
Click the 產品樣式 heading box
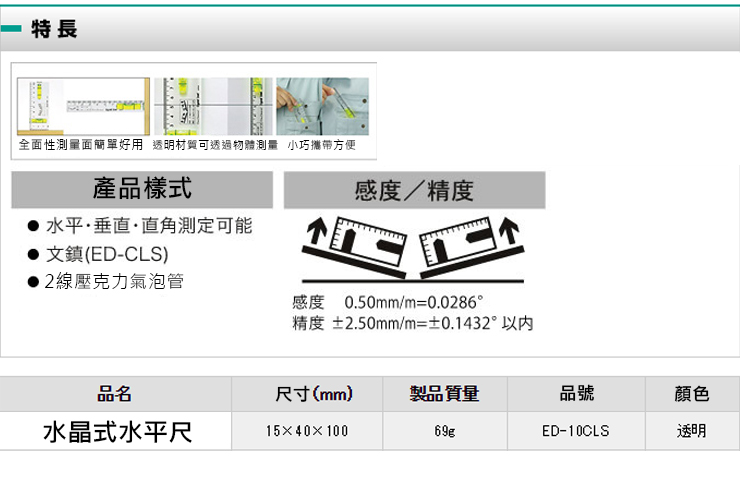point(142,189)
